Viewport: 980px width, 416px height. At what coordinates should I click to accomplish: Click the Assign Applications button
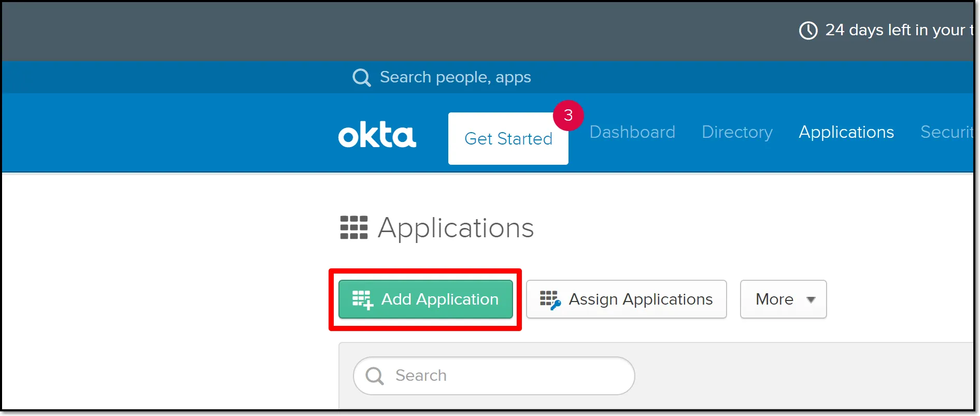[x=626, y=299]
